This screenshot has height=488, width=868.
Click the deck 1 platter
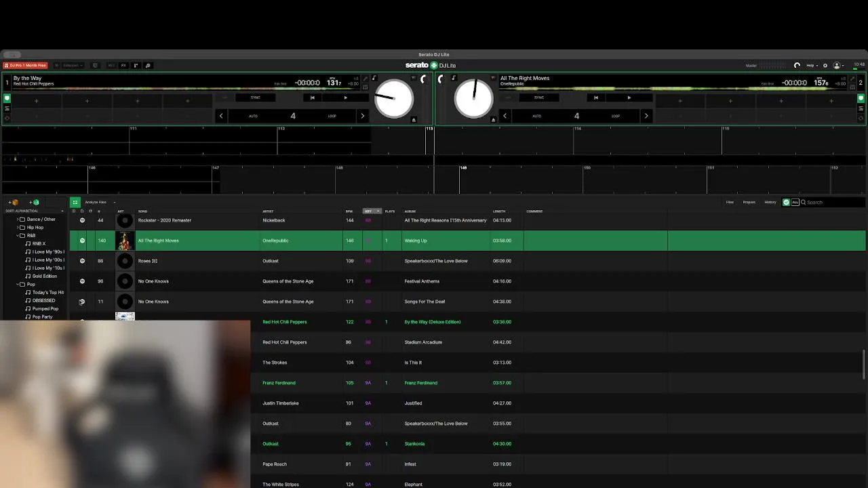[394, 98]
